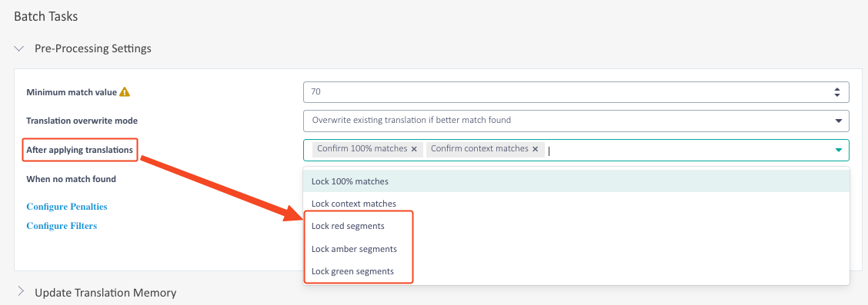Collapse the Pre-Processing Settings section
This screenshot has width=868, height=305.
(19, 48)
